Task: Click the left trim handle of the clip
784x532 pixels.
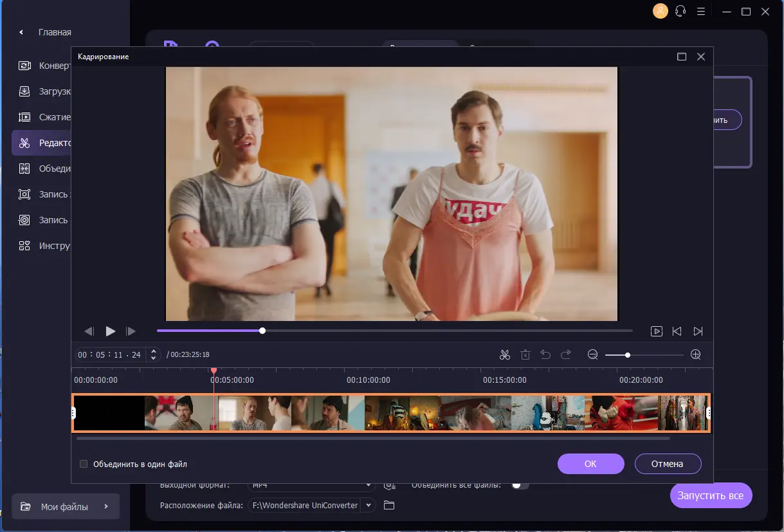Action: 74,412
